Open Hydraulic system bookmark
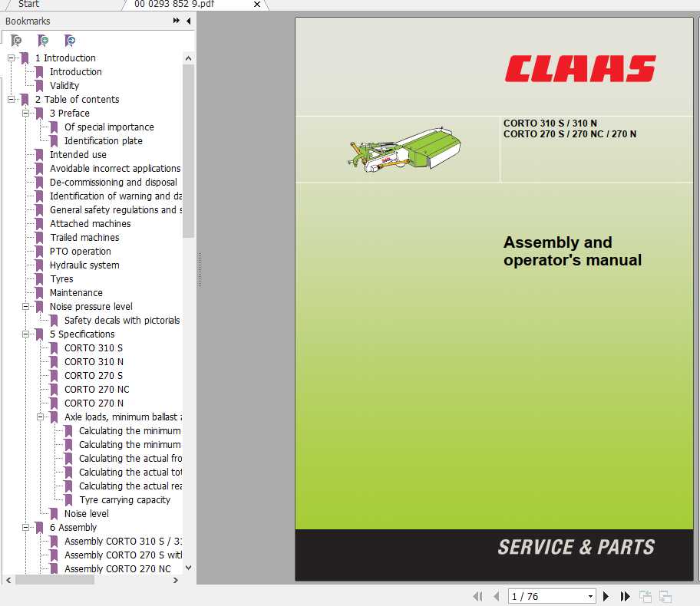The image size is (700, 606). tap(84, 265)
